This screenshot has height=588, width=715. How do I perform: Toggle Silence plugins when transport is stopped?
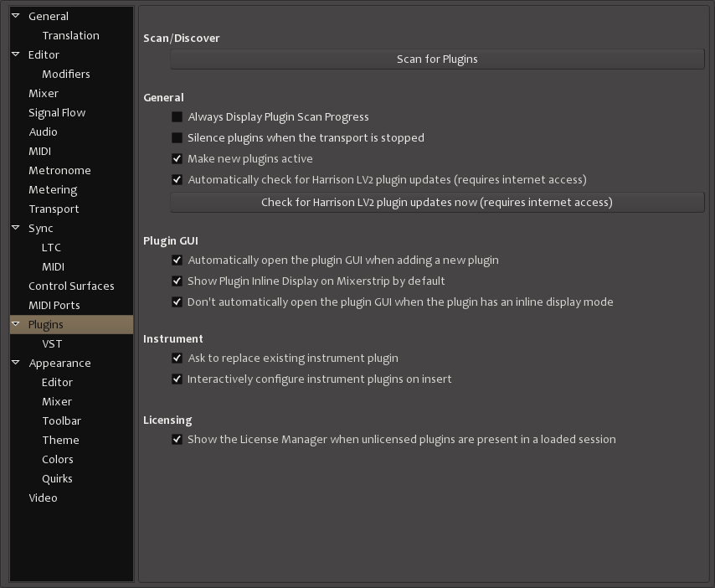click(177, 138)
